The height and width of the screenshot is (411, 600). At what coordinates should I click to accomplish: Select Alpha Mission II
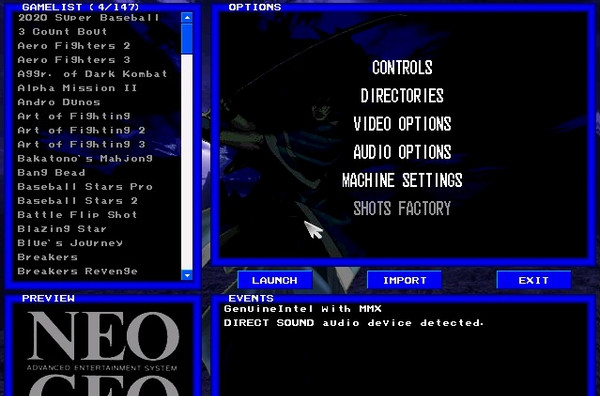pos(78,88)
